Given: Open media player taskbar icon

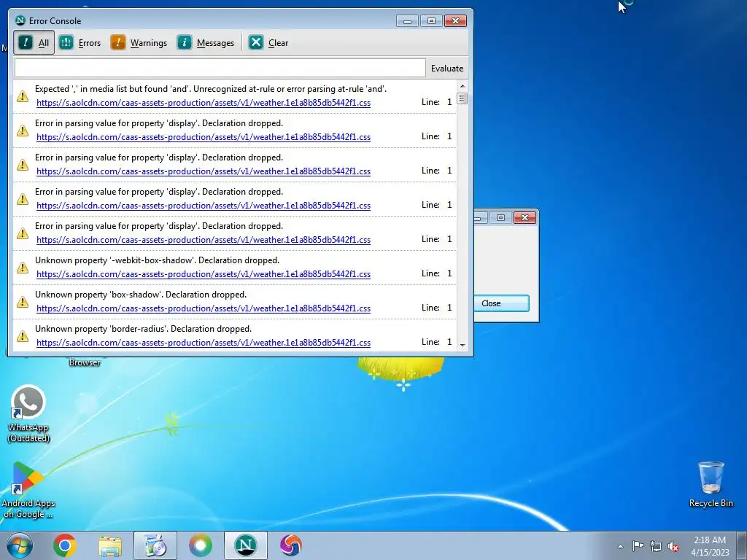Looking at the screenshot, I should click(155, 545).
